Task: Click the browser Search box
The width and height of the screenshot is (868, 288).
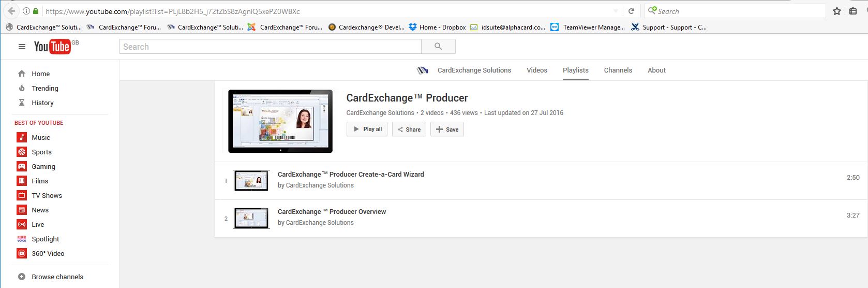Action: [x=735, y=11]
